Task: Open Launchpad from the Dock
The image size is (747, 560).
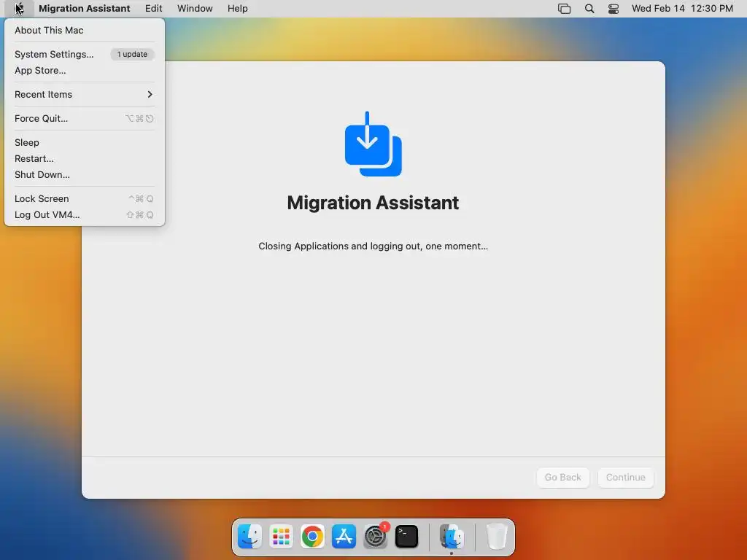Action: [x=281, y=537]
